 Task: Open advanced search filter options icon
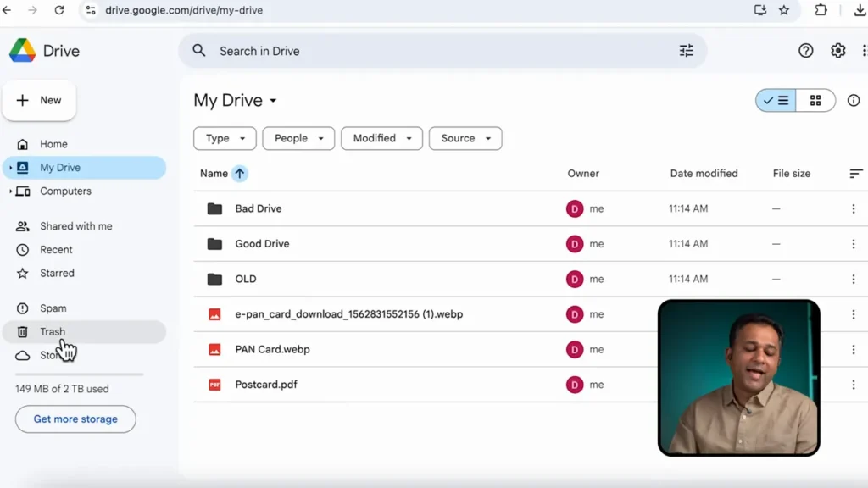coord(686,51)
